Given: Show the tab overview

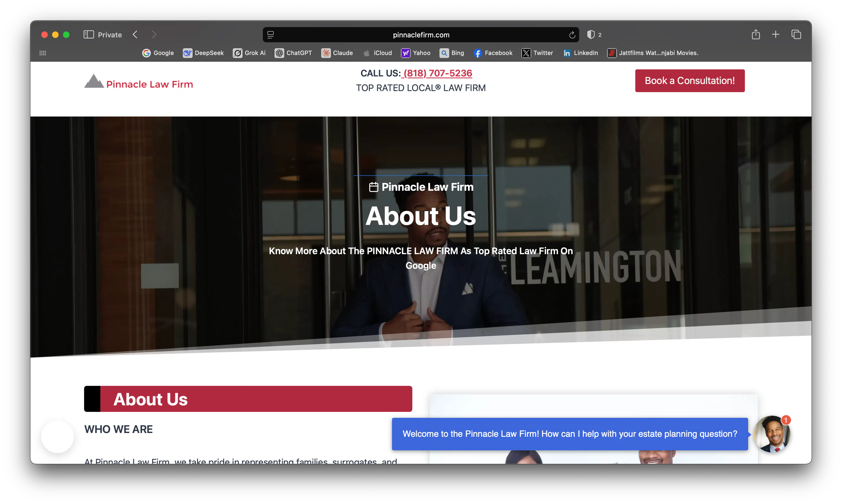Looking at the screenshot, I should point(796,34).
